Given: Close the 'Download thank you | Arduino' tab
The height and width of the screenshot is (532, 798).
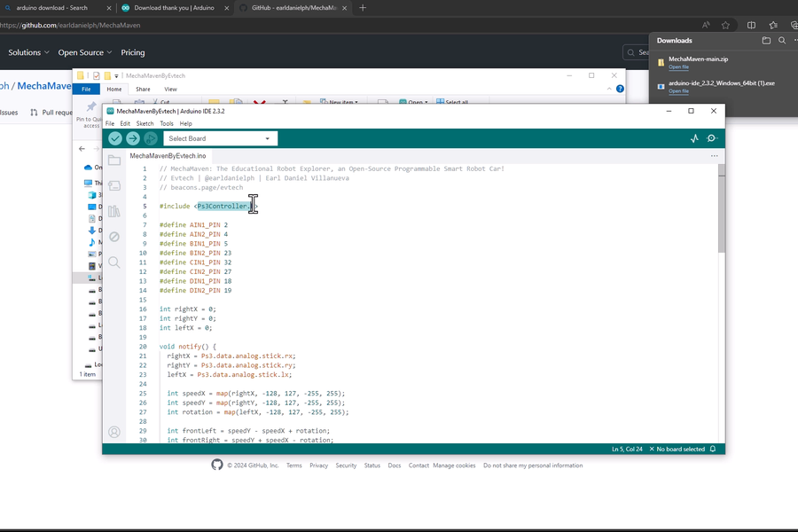Looking at the screenshot, I should tap(227, 8).
